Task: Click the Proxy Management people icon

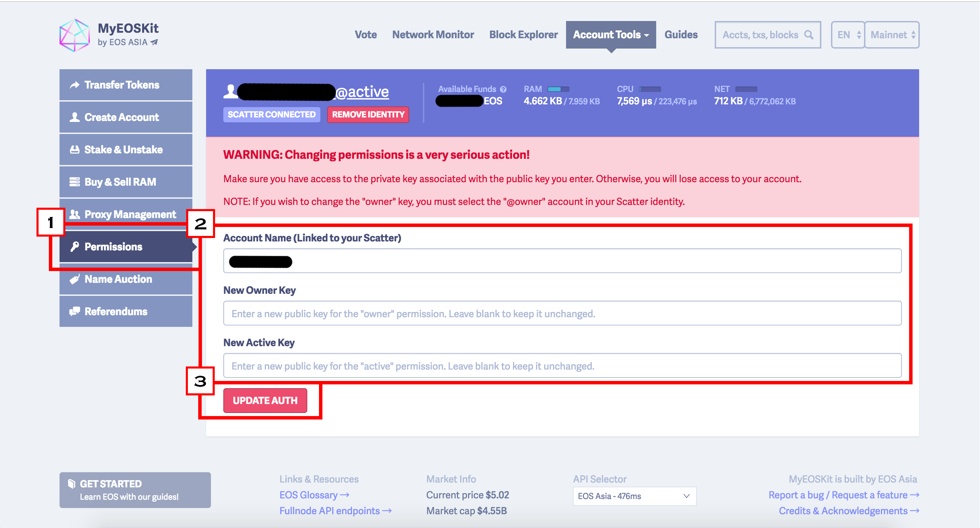Action: click(75, 214)
